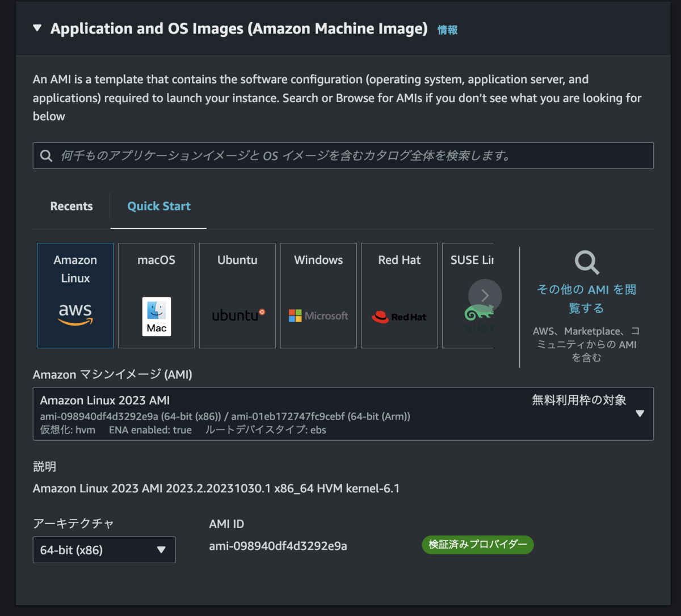Click the Amazon マシンイメージ (AMI) label
This screenshot has width=681, height=616.
pyautogui.click(x=112, y=374)
